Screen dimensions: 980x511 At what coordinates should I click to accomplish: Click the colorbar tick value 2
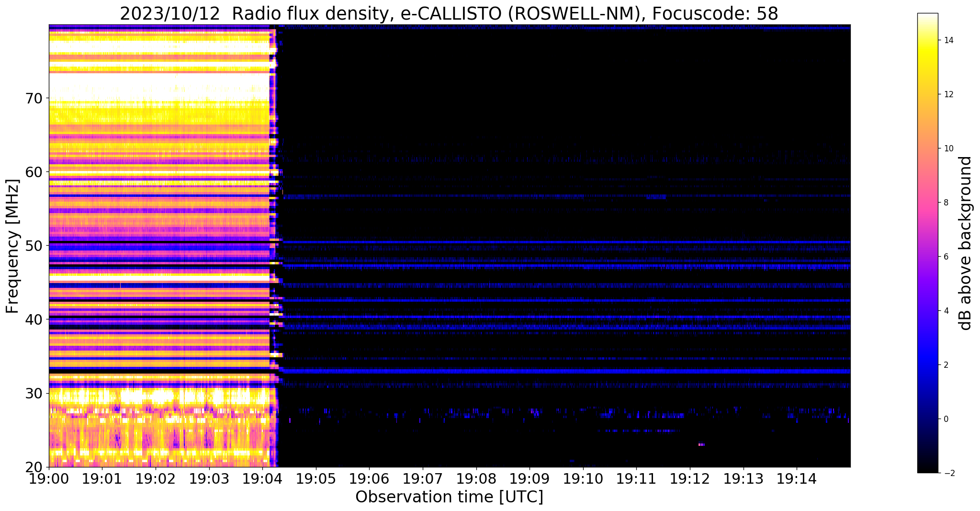pos(946,365)
